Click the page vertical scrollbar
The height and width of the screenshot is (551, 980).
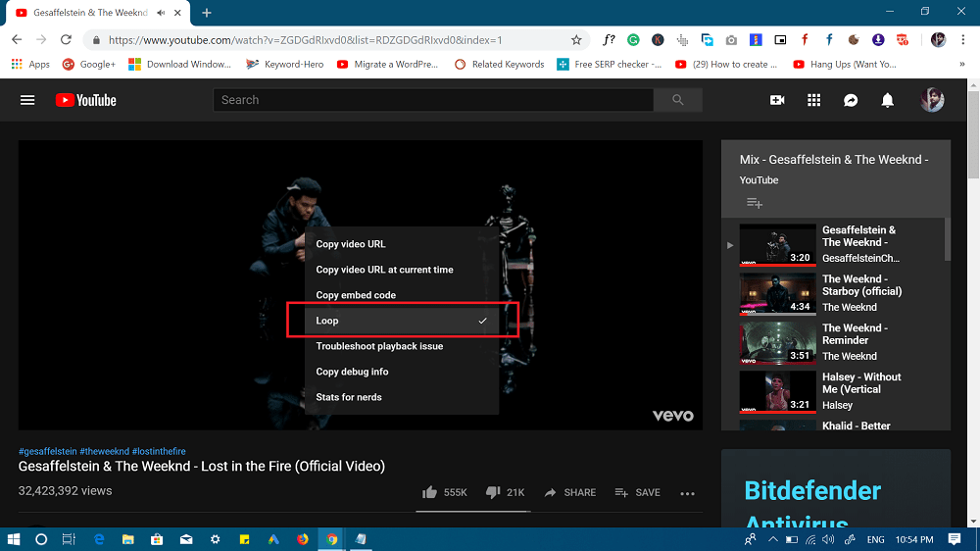click(x=973, y=134)
